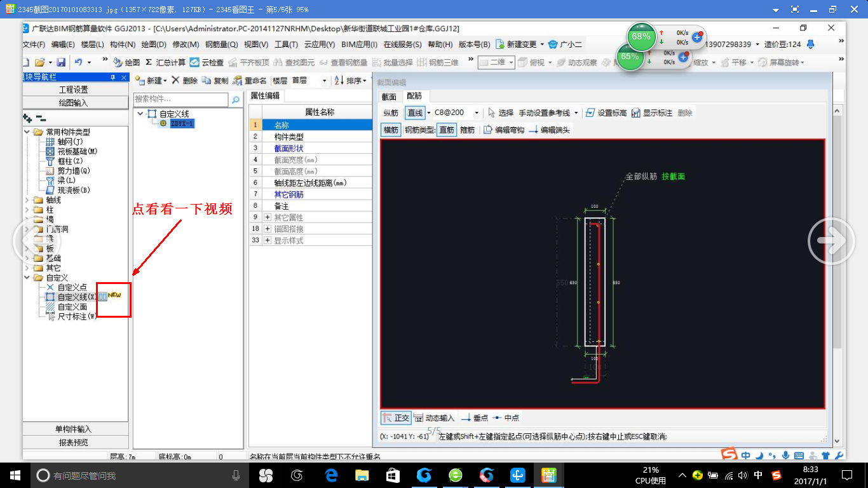
Task: Choose 编辑弯钩 edit hook tool
Action: click(504, 130)
